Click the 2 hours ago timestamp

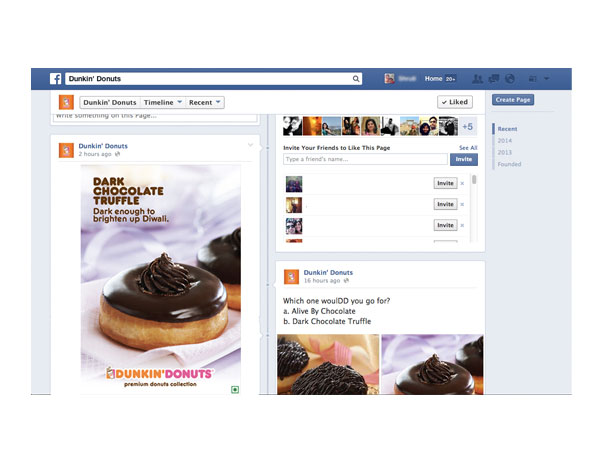tap(95, 154)
